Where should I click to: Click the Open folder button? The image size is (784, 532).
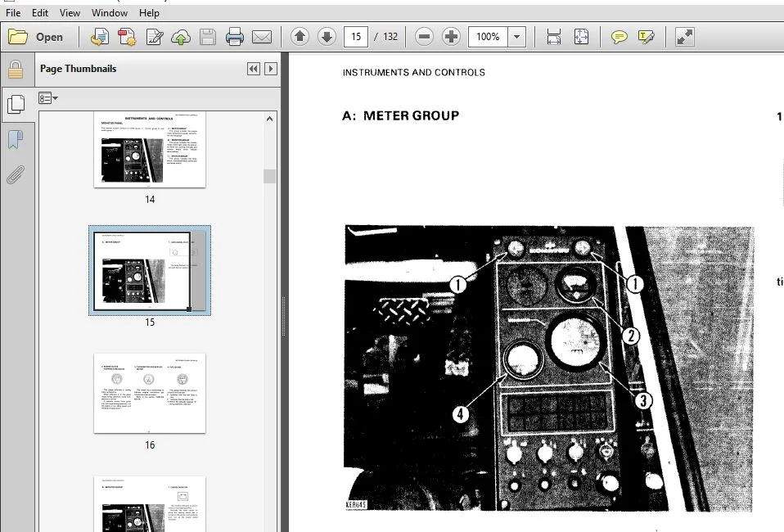36,37
